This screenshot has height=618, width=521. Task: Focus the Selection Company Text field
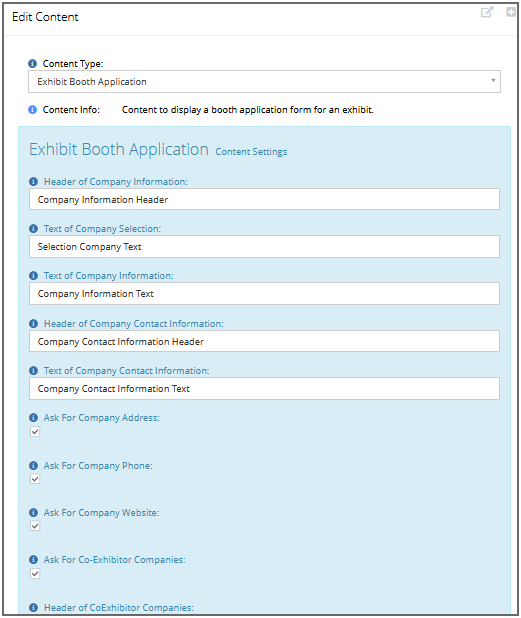tap(264, 247)
